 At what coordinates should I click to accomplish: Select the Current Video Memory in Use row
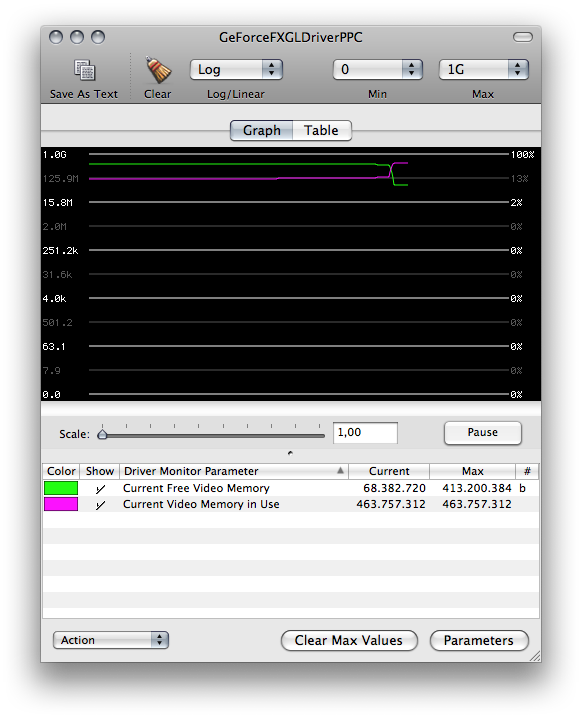click(291, 504)
